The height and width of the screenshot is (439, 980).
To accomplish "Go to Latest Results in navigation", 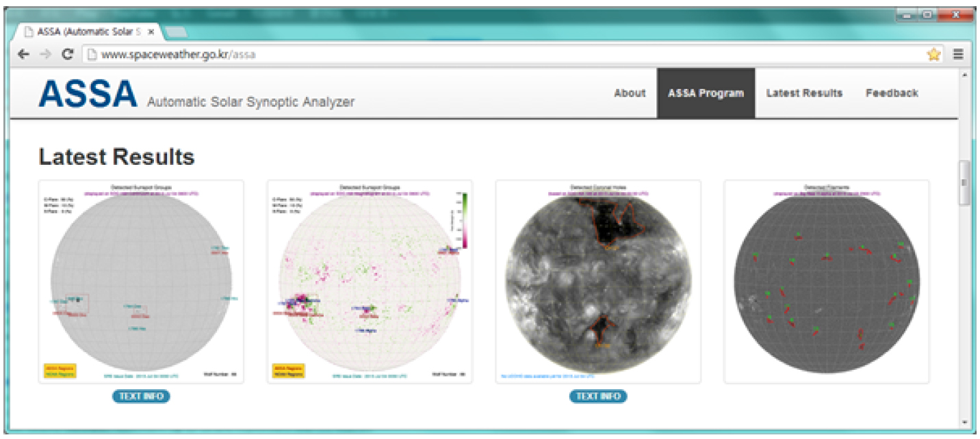I will pos(804,93).
